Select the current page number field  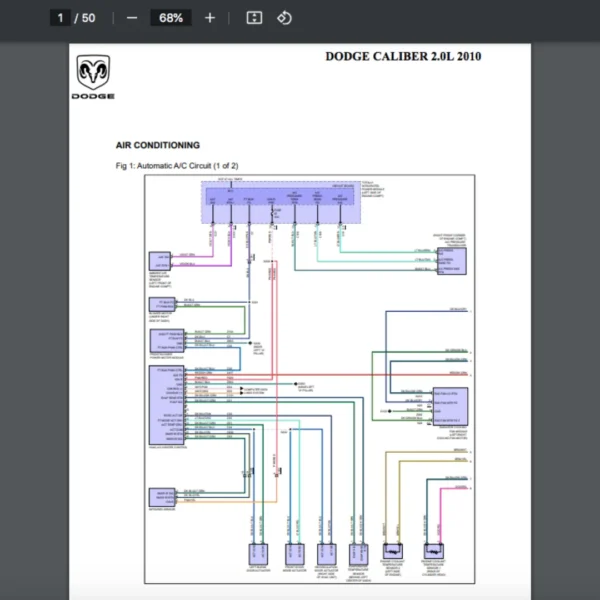60,18
